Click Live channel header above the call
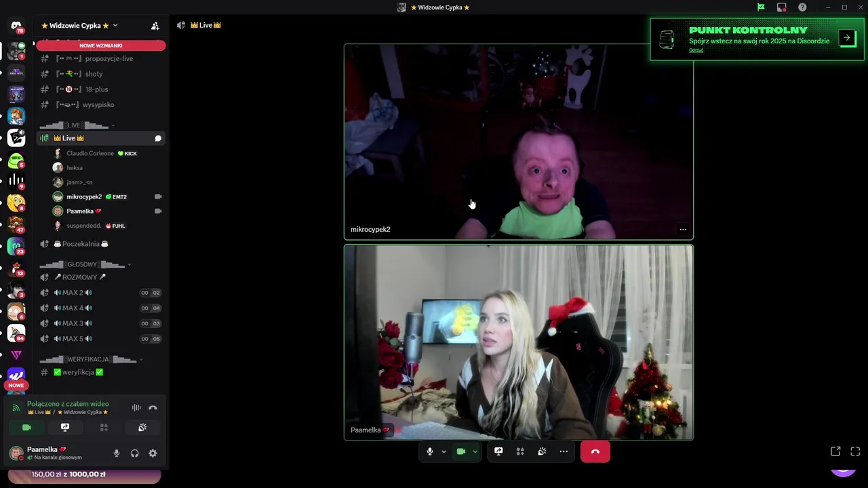The height and width of the screenshot is (488, 868). click(205, 25)
